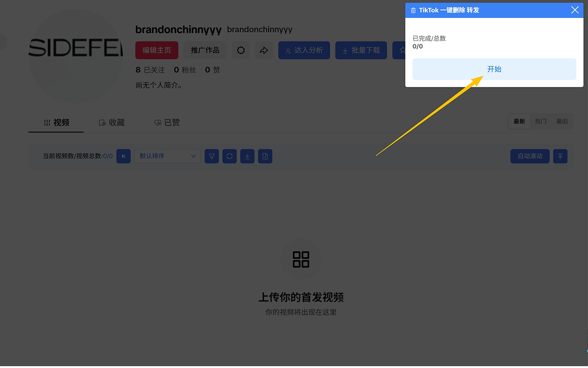588x368 pixels.
Task: Click the scroll-to-top arrow beside 自动滚动
Action: pos(560,156)
